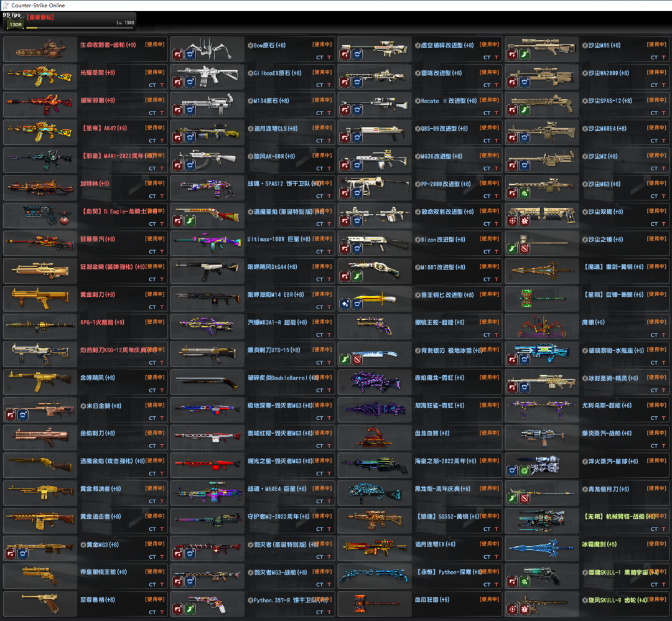Click blue reload badge on 破晓黎明-水瓶座 thumbnail
672x621 pixels.
pos(525,360)
